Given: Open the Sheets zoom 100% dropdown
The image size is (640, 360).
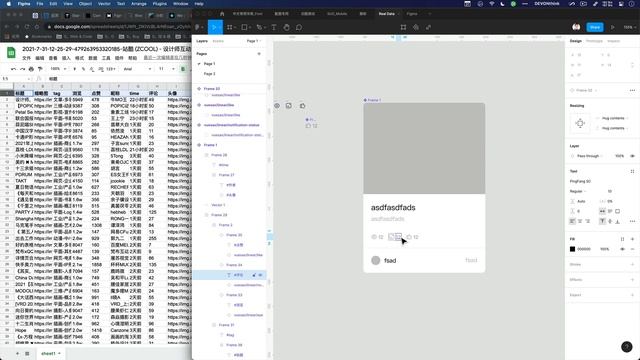Looking at the screenshot, I should click(58, 69).
